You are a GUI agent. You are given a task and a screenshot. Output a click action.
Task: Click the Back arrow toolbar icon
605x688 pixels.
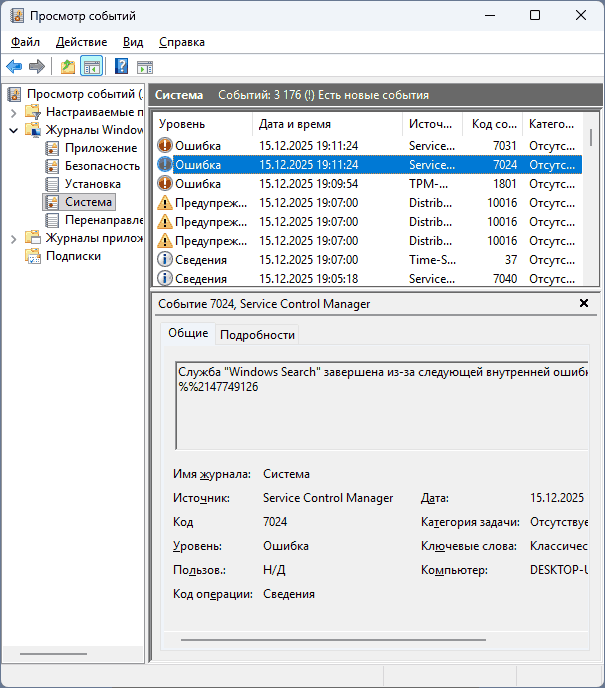pyautogui.click(x=14, y=67)
